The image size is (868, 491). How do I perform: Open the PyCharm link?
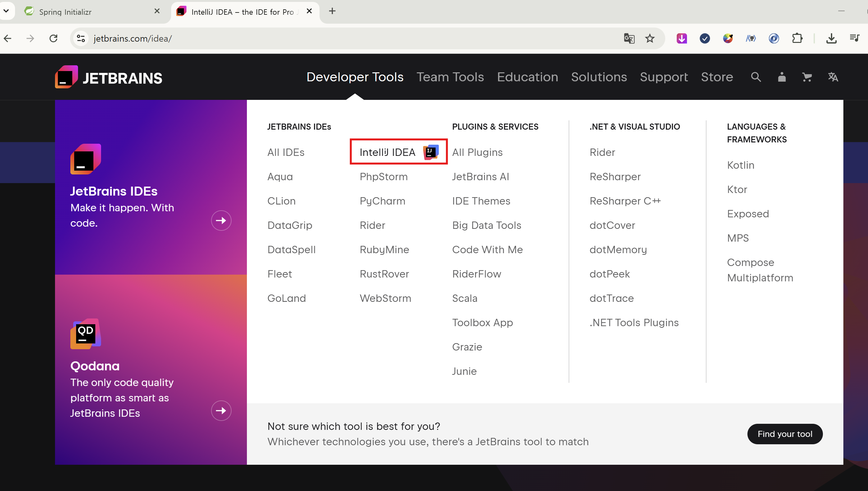point(382,201)
